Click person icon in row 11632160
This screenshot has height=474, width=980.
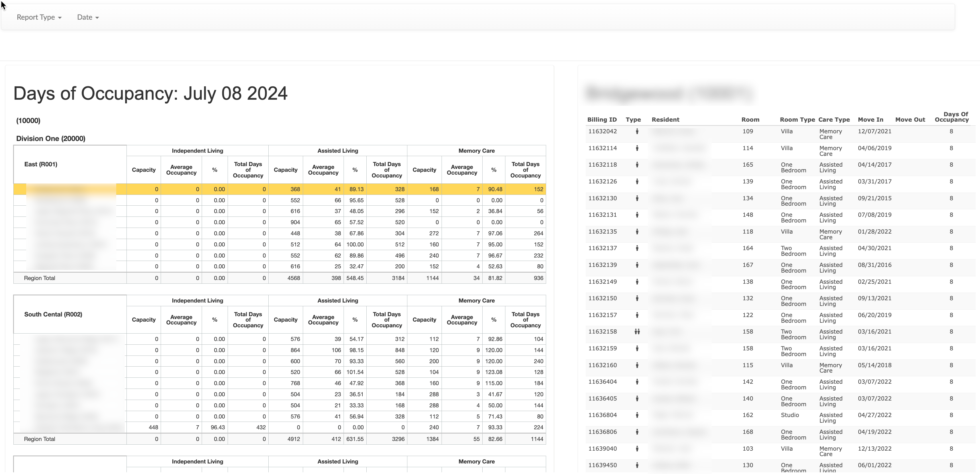coord(637,365)
